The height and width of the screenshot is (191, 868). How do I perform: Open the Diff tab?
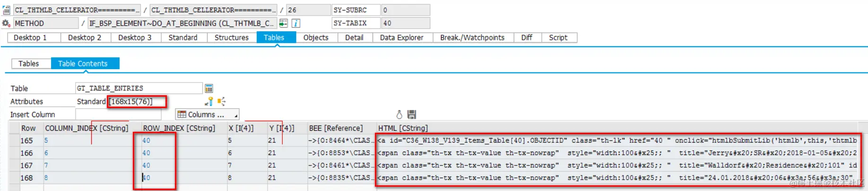(x=527, y=37)
